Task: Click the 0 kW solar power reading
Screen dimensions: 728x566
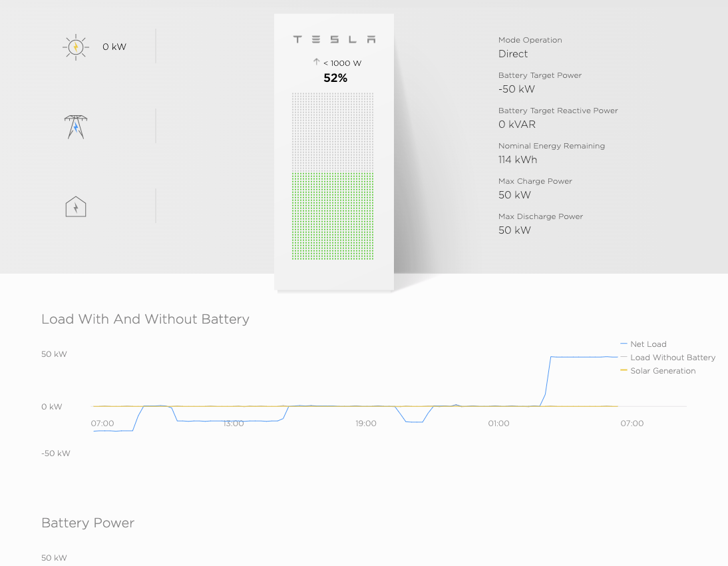Action: (x=114, y=47)
